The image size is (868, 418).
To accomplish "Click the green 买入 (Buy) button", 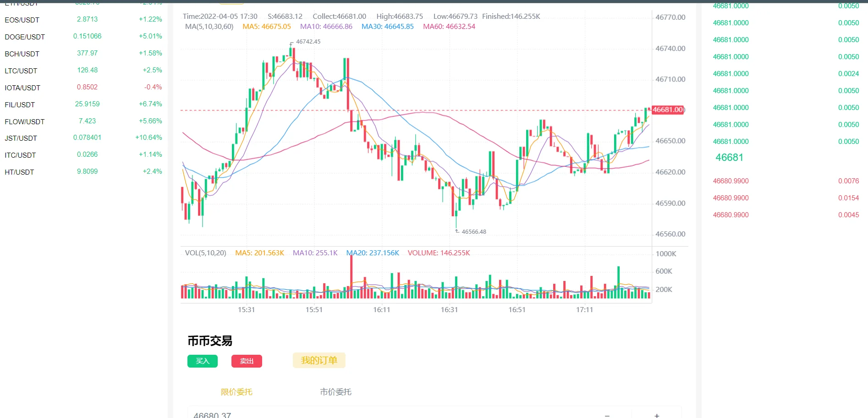I will click(202, 361).
